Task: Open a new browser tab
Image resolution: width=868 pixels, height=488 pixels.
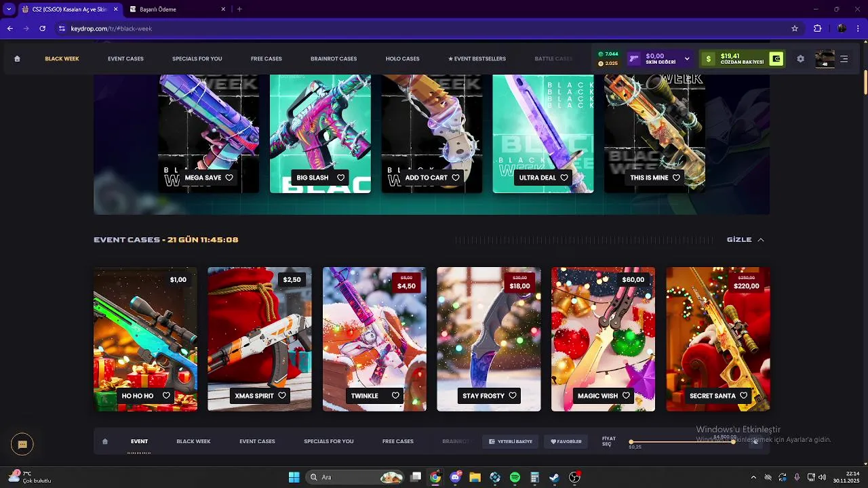Action: tap(239, 9)
